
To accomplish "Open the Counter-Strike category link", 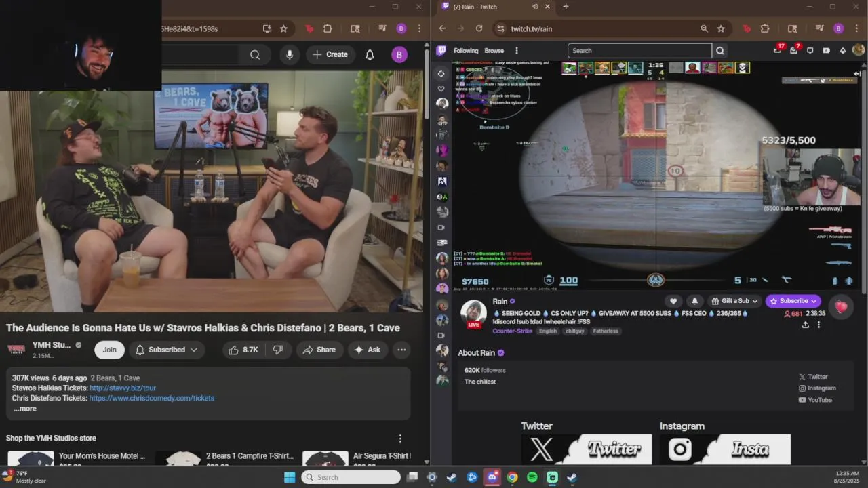I will click(x=512, y=331).
